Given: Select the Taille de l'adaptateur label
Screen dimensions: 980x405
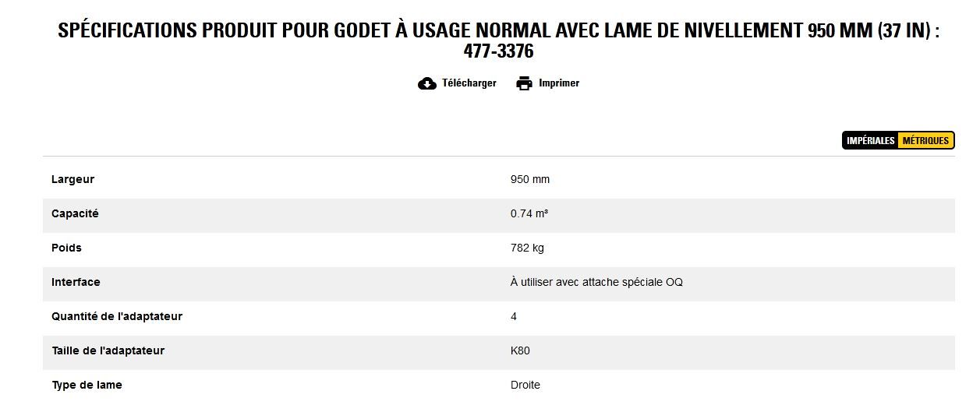Looking at the screenshot, I should [108, 350].
